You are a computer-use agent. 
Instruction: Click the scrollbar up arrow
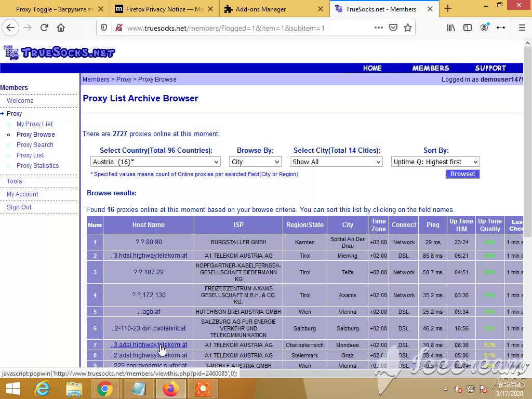[x=527, y=44]
